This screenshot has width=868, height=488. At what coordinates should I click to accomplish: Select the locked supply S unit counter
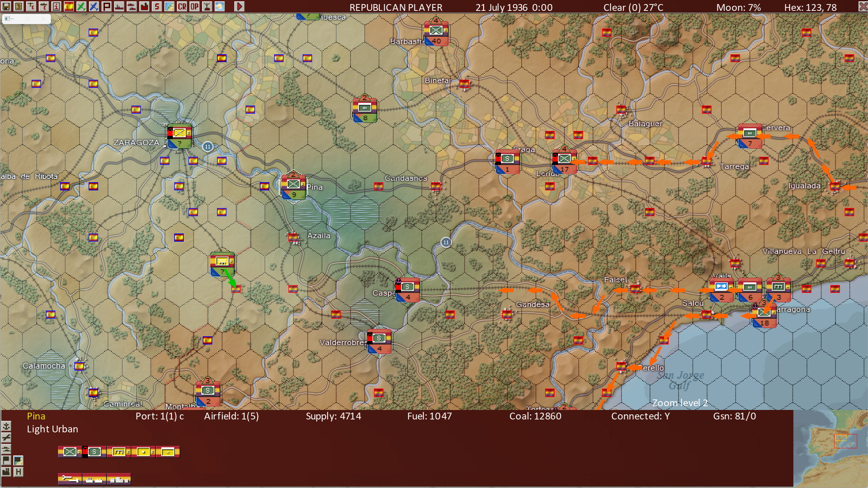point(94,452)
